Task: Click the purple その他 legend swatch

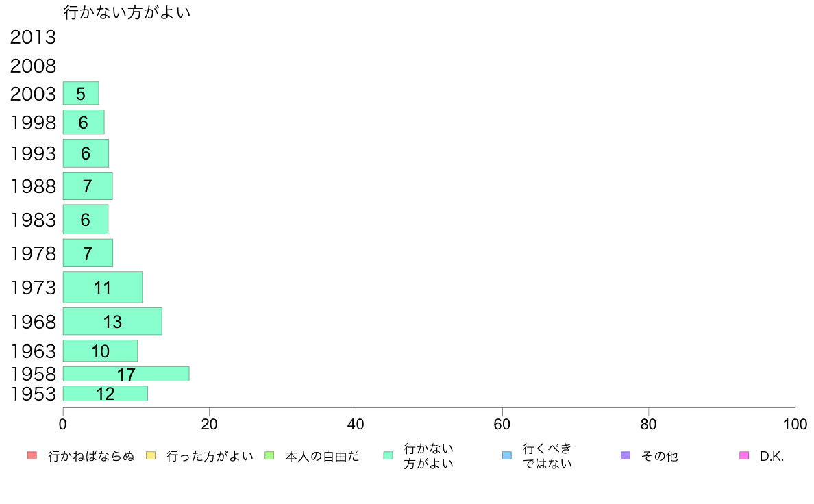Action: (626, 456)
